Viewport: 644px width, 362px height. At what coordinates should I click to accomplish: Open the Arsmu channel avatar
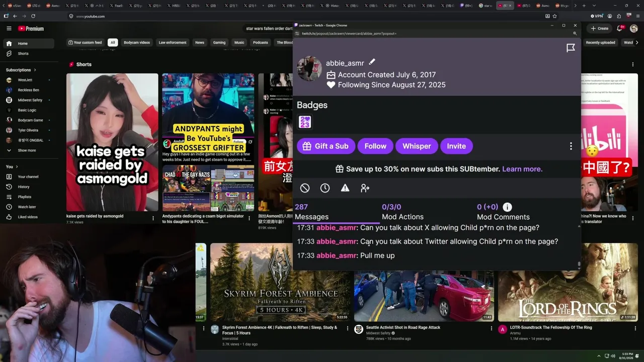point(503,329)
